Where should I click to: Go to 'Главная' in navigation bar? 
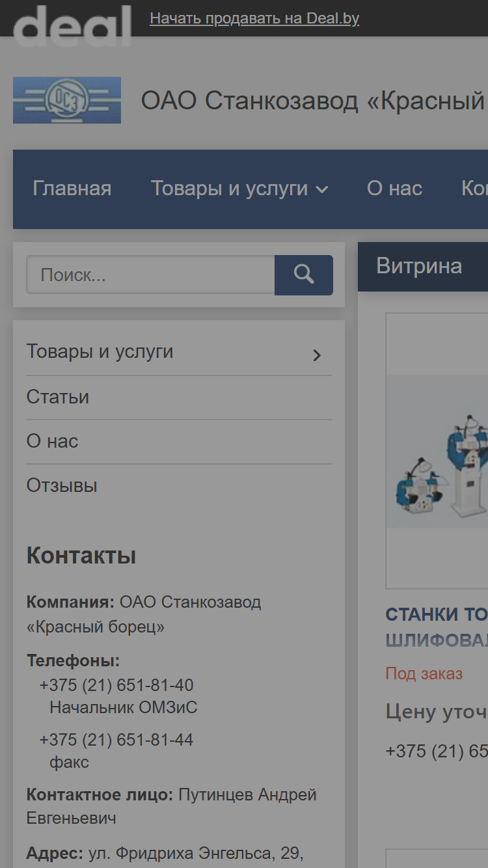click(72, 189)
